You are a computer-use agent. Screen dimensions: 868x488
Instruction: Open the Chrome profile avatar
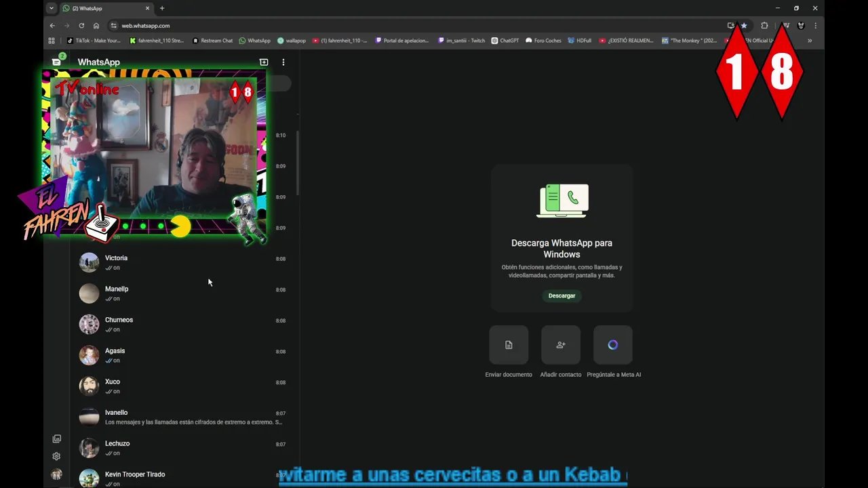(x=801, y=26)
